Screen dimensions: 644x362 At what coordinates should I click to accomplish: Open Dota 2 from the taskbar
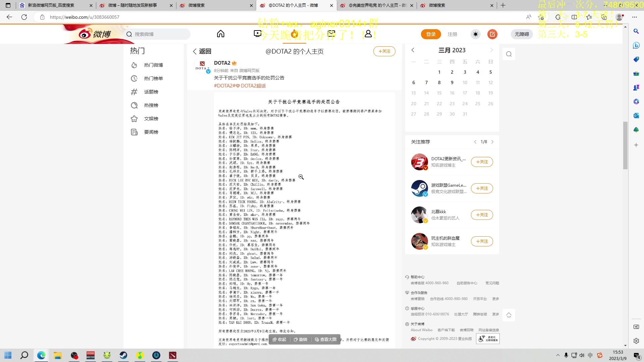click(173, 355)
